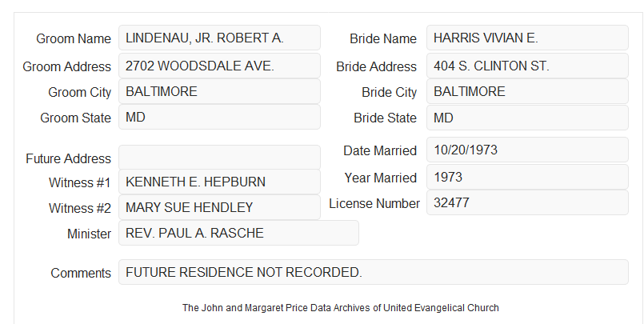This screenshot has width=644, height=324.
Task: Focus the Bride Address input box
Action: [x=527, y=66]
